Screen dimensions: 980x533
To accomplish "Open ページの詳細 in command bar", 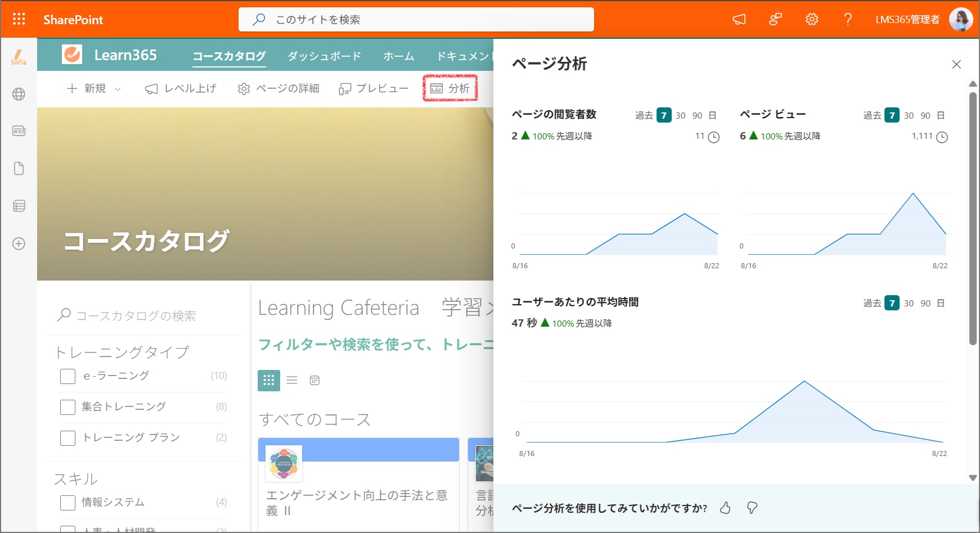I will (x=278, y=88).
